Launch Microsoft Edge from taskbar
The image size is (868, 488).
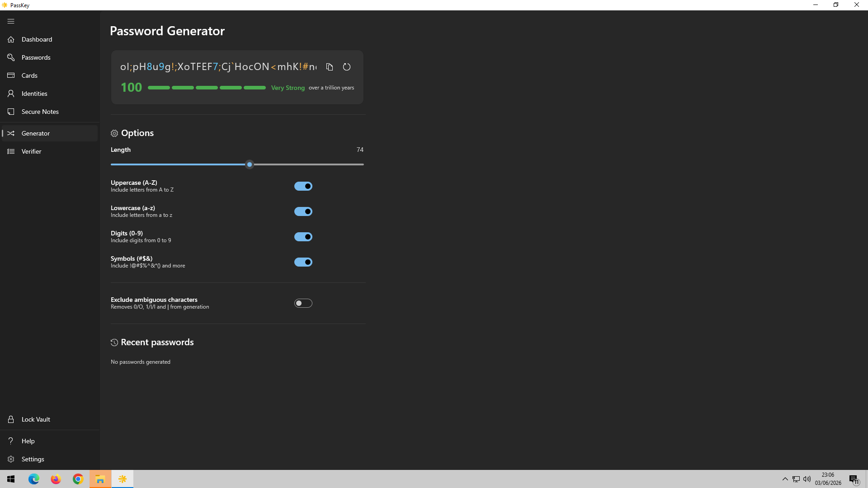[34, 479]
